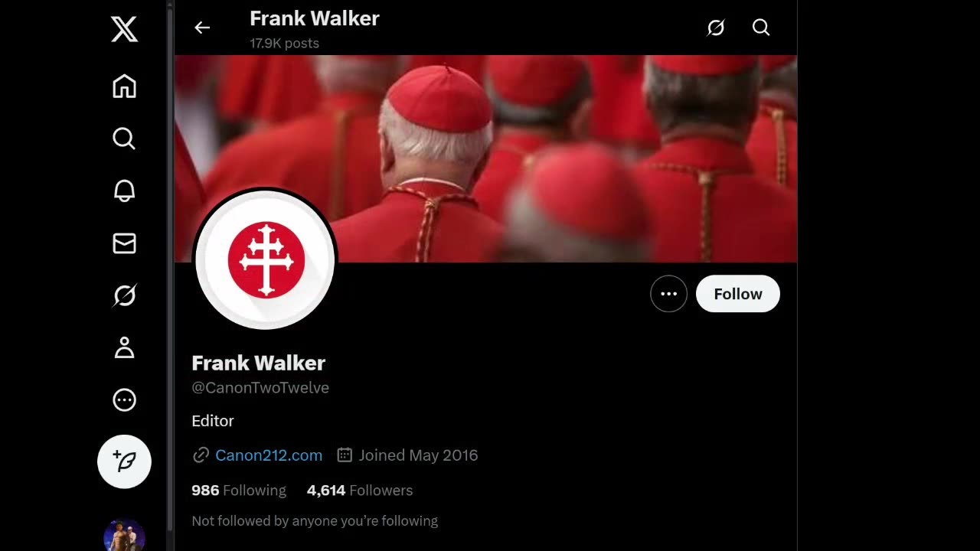980x551 pixels.
Task: View the 986 Following list
Action: click(239, 491)
